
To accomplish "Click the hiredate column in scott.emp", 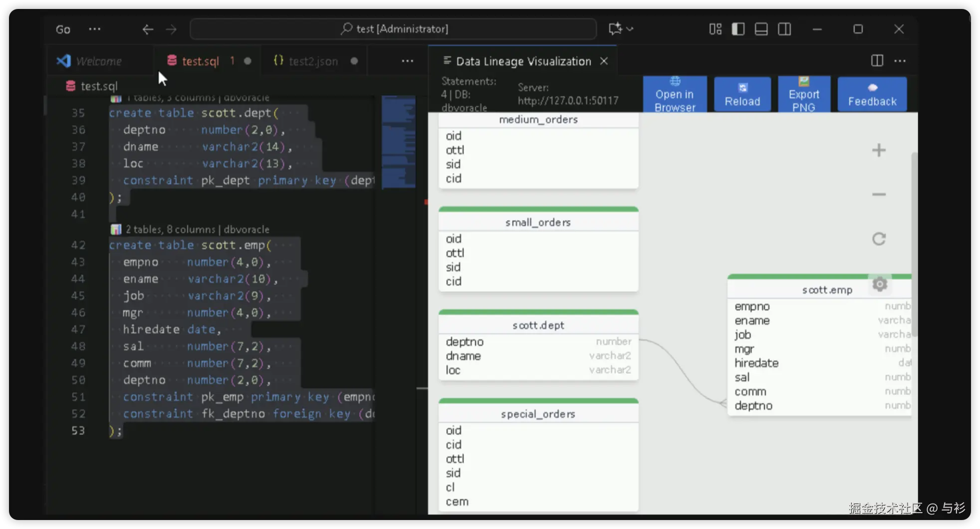I will pos(820,363).
